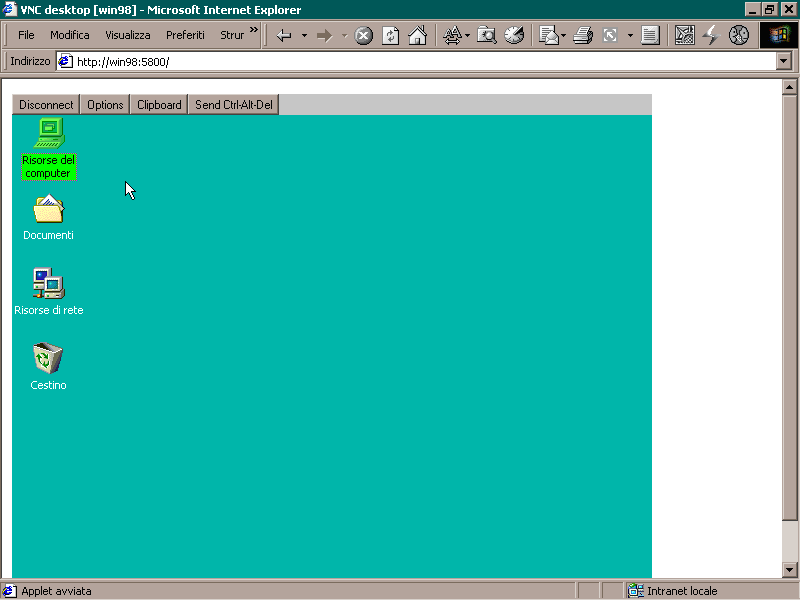Click the diagonal-arrow box toolbar icon
Image resolution: width=800 pixels, height=600 pixels.
[610, 35]
